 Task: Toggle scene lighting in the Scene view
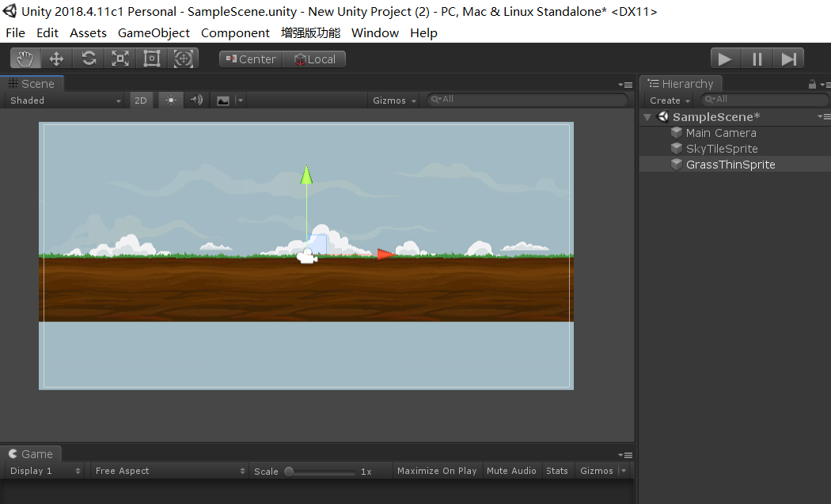pos(170,100)
